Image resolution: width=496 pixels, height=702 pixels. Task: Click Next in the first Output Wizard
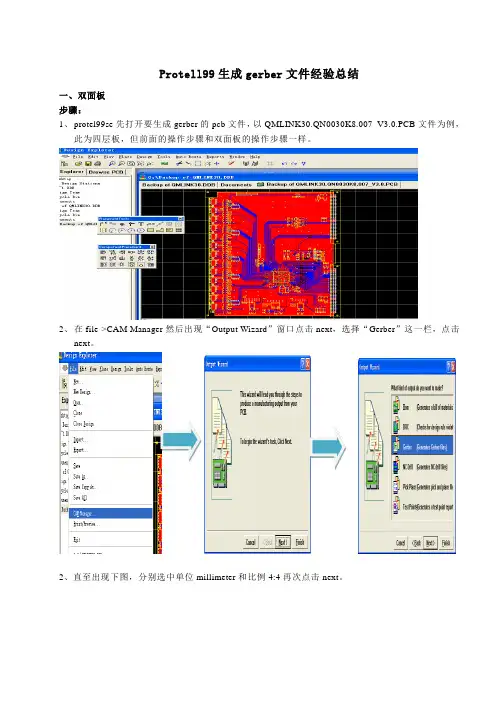[x=282, y=542]
